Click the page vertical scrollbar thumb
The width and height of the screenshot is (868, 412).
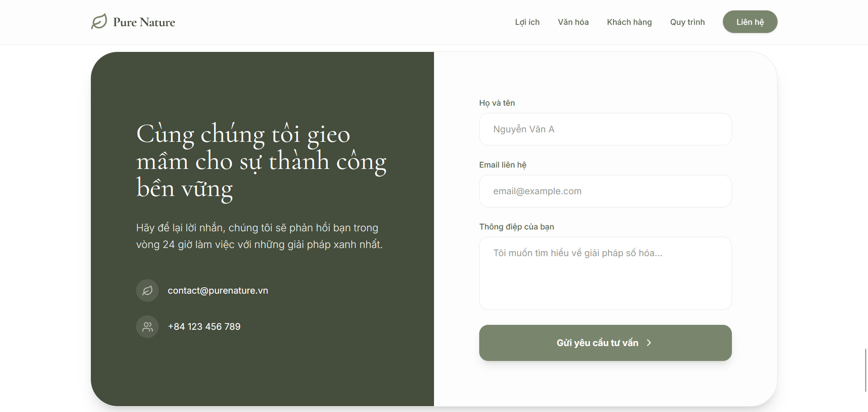tap(866, 370)
